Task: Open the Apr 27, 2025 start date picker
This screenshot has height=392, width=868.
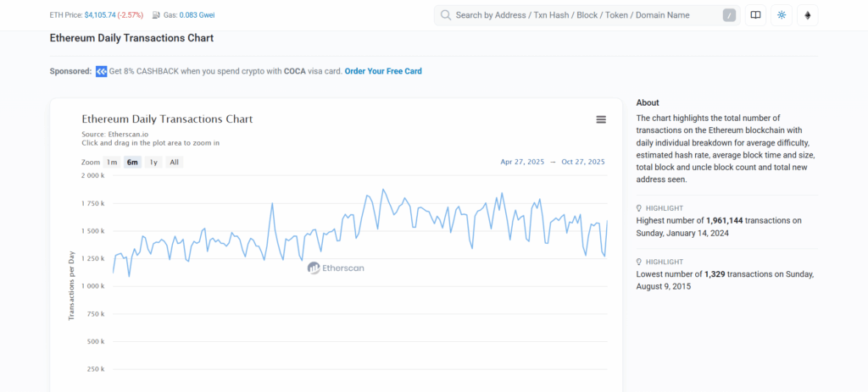Action: [x=522, y=162]
